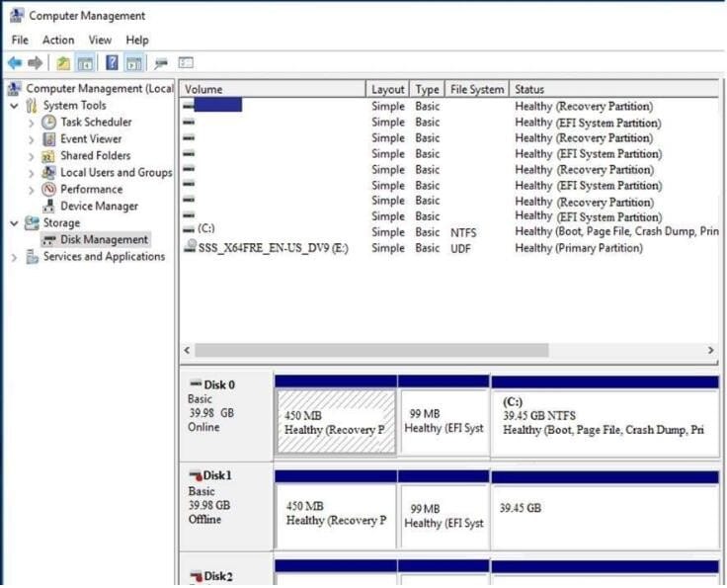The height and width of the screenshot is (588, 727).
Task: Click the Task Scheduler clock icon
Action: (48, 123)
